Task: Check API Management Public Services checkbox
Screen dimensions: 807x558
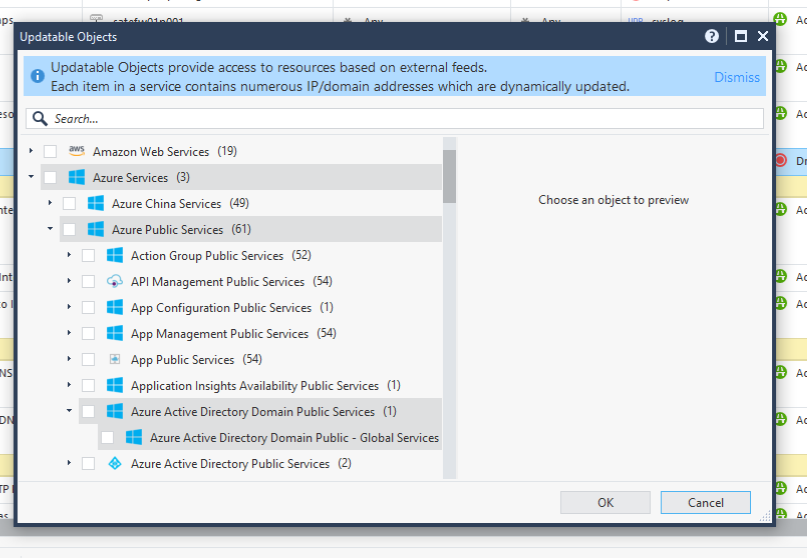Action: coord(88,282)
